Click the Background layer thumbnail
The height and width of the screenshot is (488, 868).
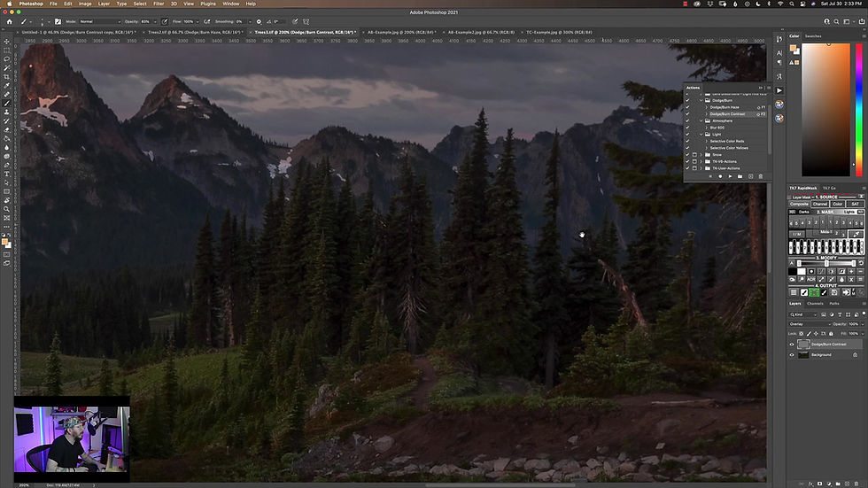click(x=803, y=354)
